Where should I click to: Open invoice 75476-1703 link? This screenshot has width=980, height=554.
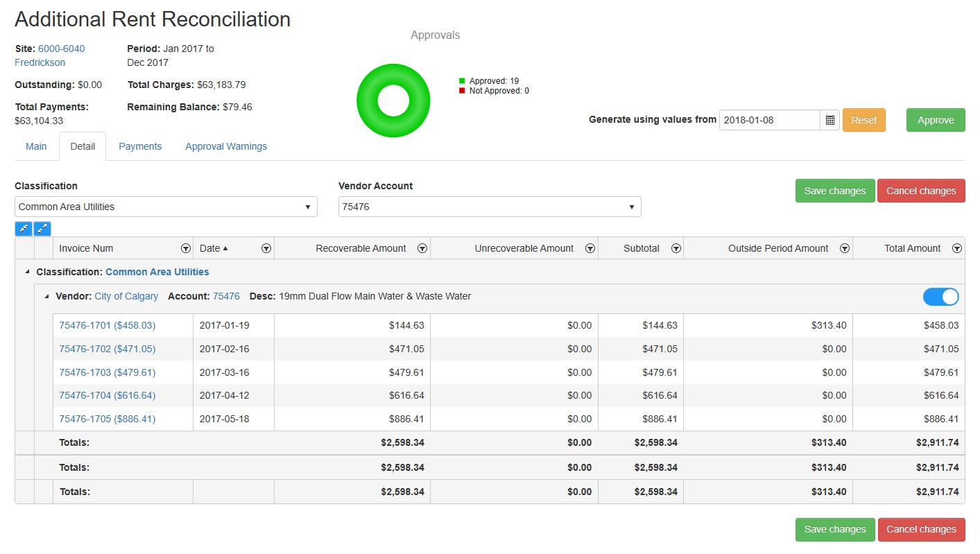pyautogui.click(x=107, y=372)
